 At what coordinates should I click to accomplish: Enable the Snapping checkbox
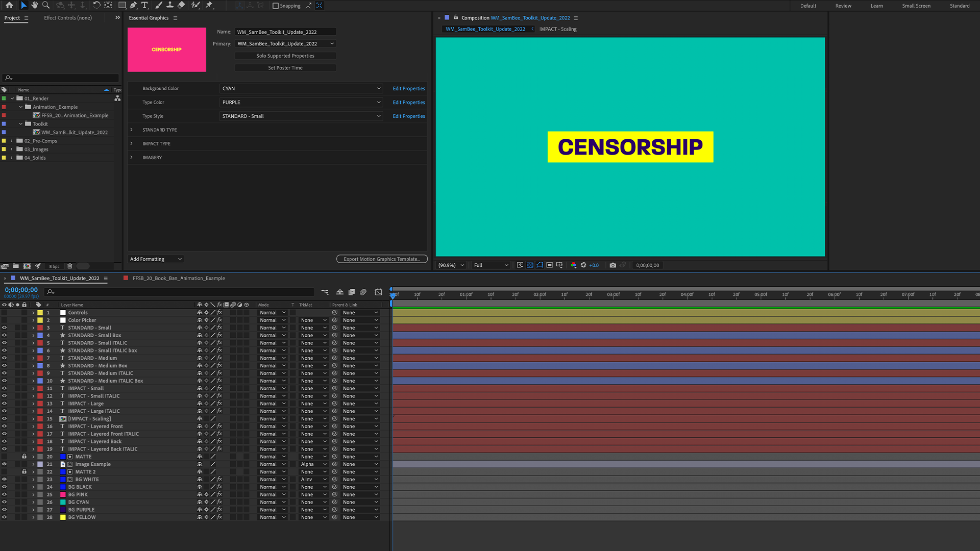coord(276,6)
